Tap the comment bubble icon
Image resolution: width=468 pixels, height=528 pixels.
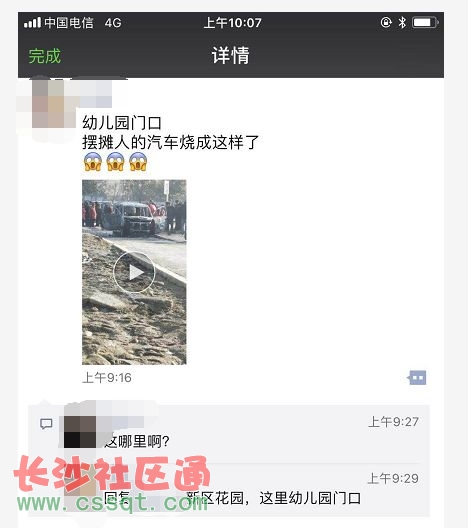click(46, 424)
